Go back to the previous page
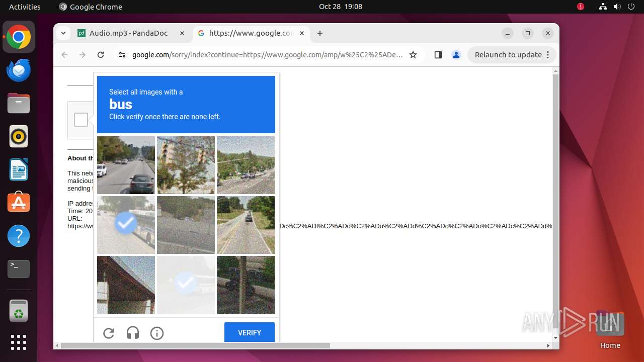 64,55
